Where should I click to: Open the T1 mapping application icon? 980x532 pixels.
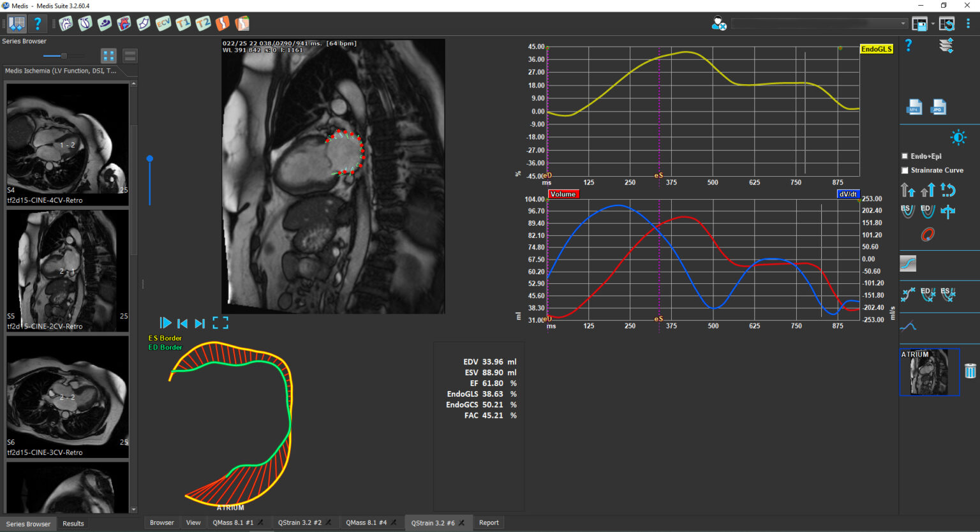click(x=183, y=24)
